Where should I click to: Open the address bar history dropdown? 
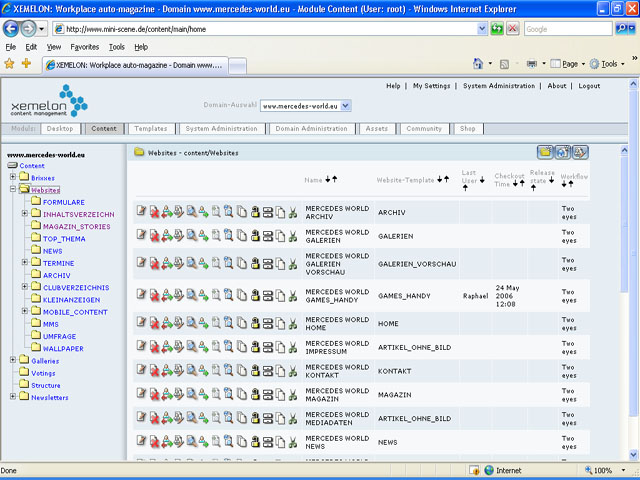(482, 29)
